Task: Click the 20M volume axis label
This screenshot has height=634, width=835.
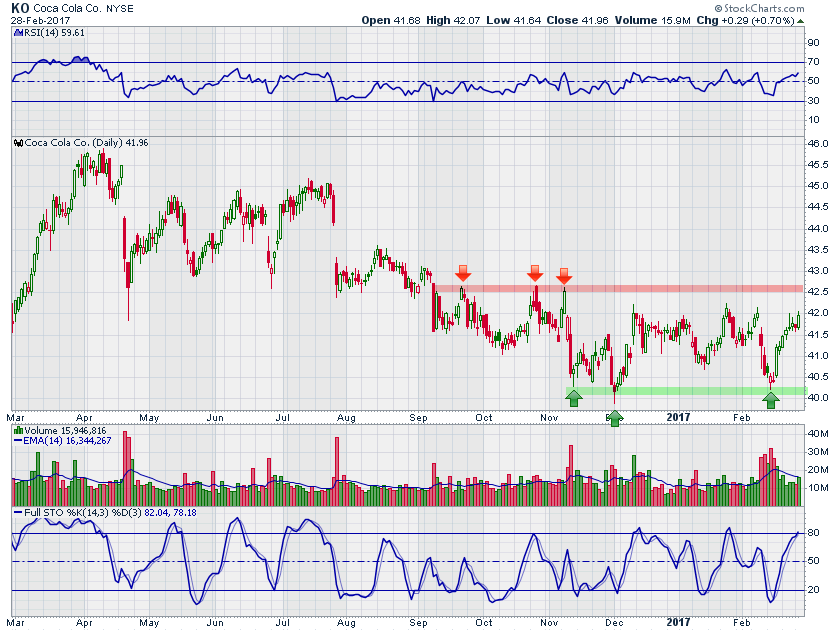Action: click(818, 470)
